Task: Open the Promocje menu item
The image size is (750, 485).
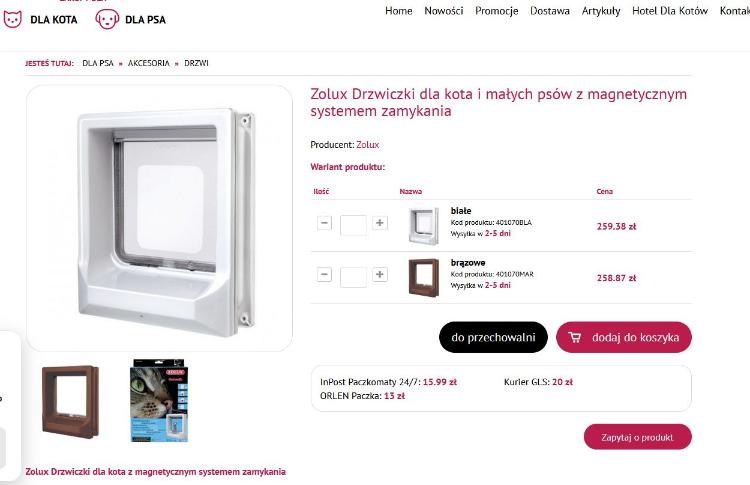Action: click(496, 11)
